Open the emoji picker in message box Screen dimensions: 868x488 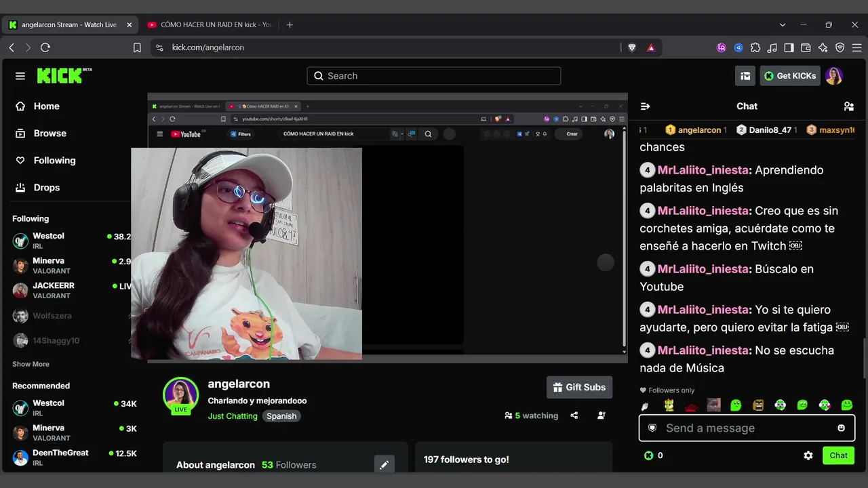pos(842,428)
